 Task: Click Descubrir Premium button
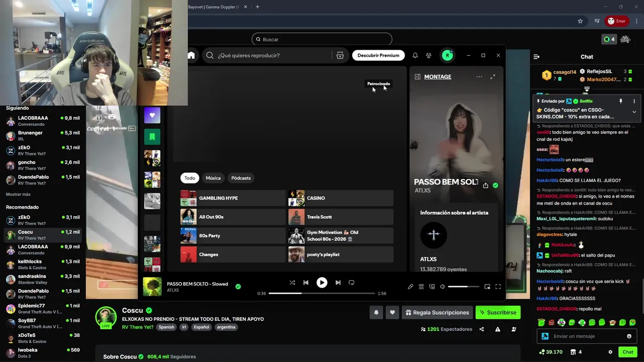(x=378, y=55)
